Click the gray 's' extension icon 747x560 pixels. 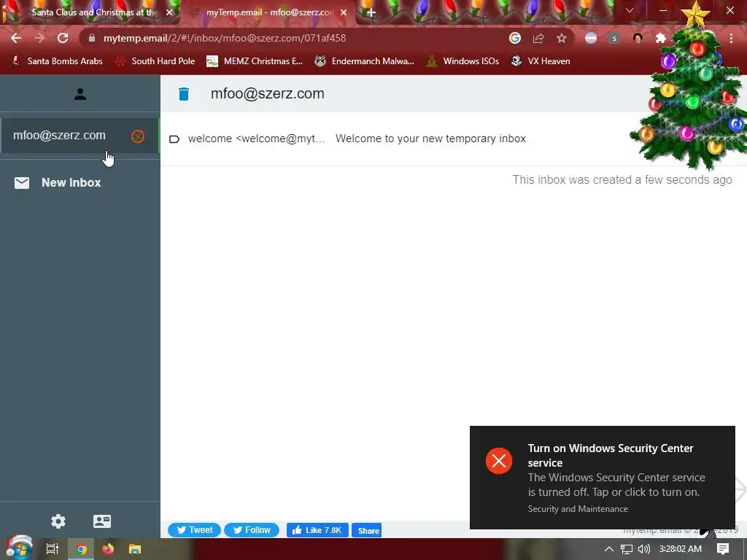point(614,38)
